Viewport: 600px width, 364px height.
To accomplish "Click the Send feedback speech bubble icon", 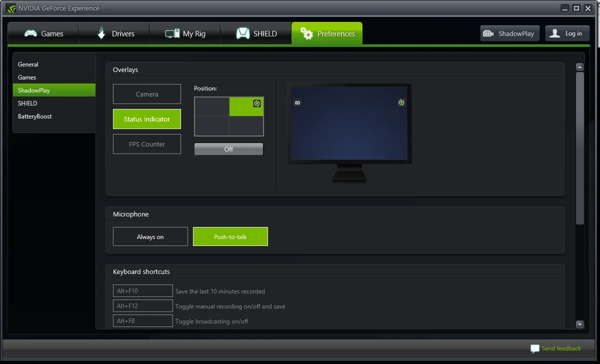I will pos(535,349).
